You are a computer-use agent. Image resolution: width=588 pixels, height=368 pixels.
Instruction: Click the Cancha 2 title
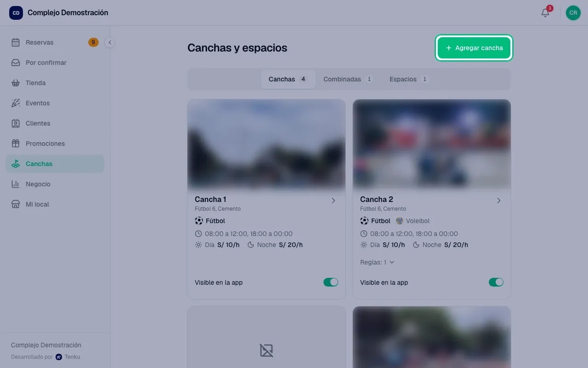[377, 199]
